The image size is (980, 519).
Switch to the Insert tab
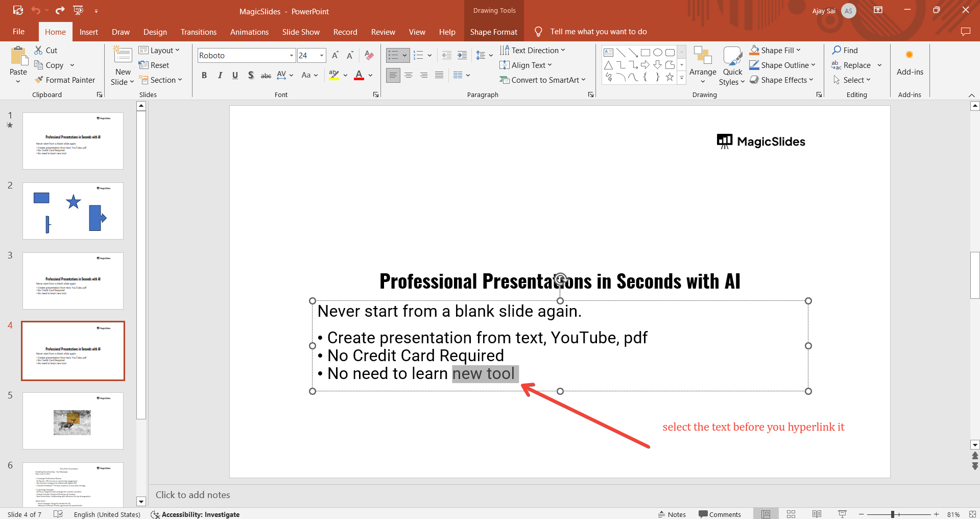point(88,32)
